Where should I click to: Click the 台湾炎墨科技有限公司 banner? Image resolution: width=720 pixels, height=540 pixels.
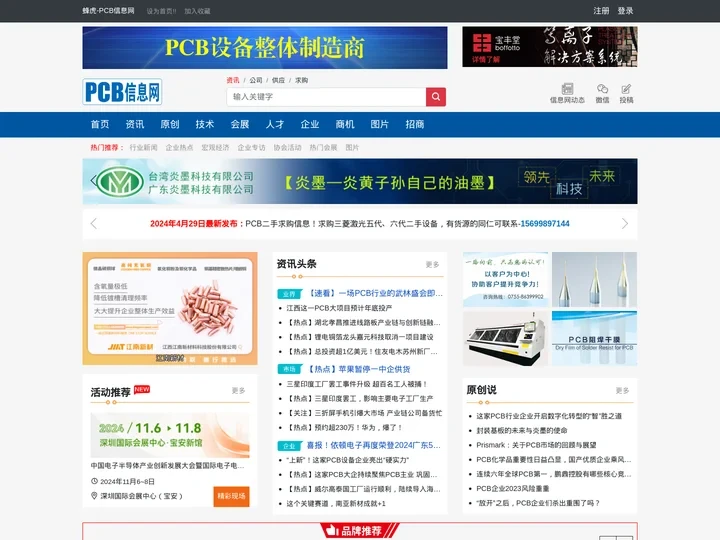click(x=360, y=181)
